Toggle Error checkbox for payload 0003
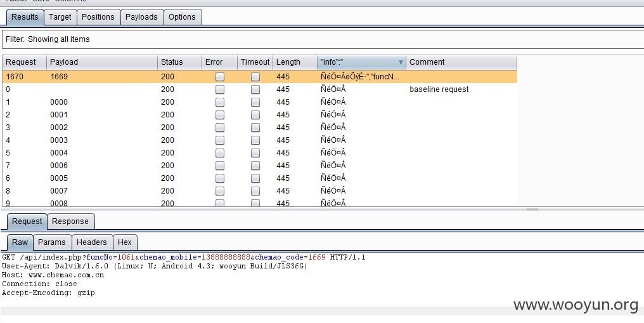Viewport: 644px width, 323px height. [220, 140]
